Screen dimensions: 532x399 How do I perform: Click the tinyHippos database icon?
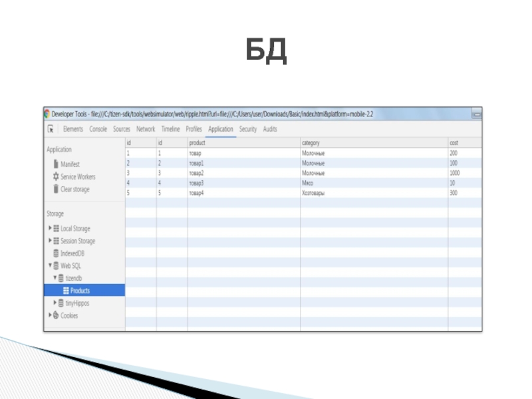[x=61, y=303]
